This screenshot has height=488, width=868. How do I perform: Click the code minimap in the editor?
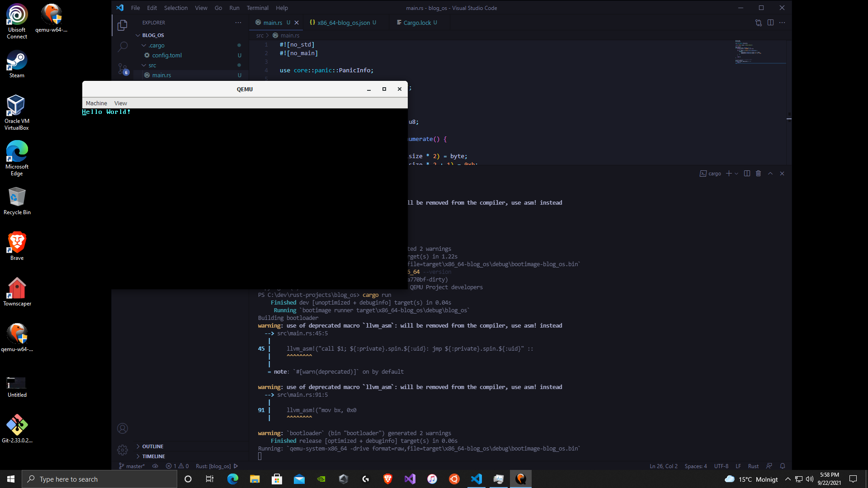click(760, 52)
